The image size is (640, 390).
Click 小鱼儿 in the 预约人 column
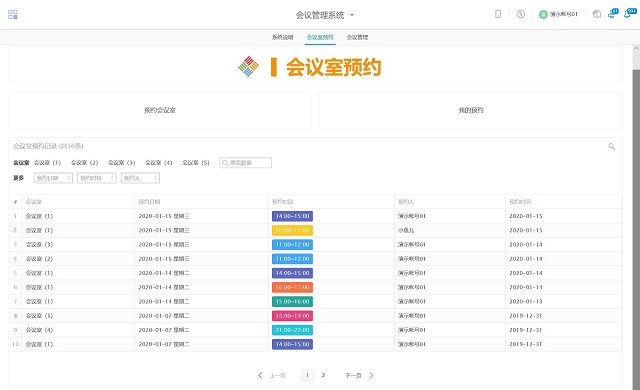click(406, 230)
